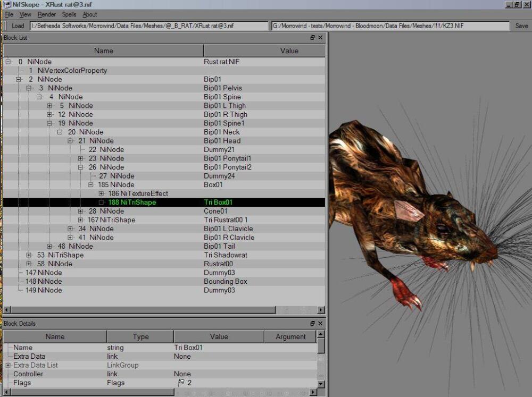532x397 pixels.
Task: Click Block Details horizontal scrollbar right arrow
Action: pos(313,392)
